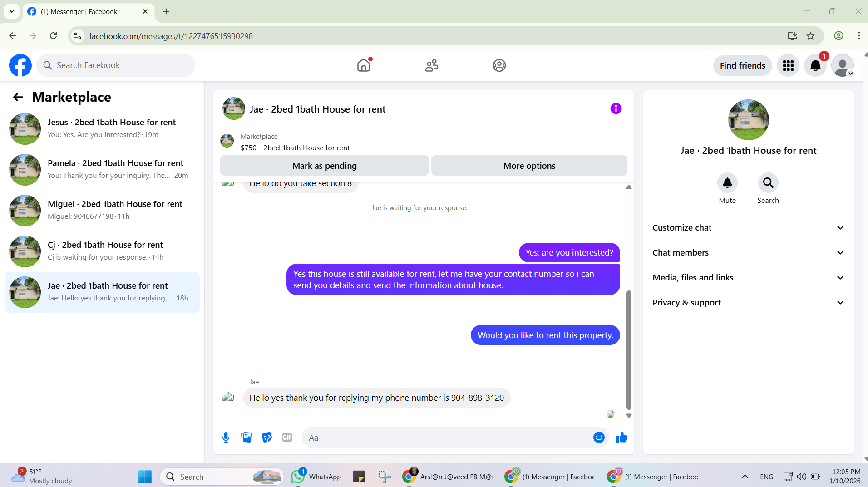Open Snipping Tool in the taskbar
868x487 pixels.
384,477
